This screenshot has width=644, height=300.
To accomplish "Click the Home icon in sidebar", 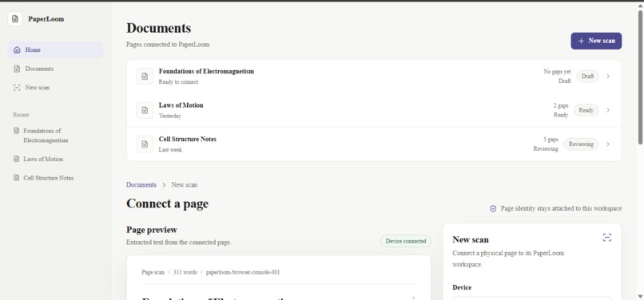I will click(17, 50).
